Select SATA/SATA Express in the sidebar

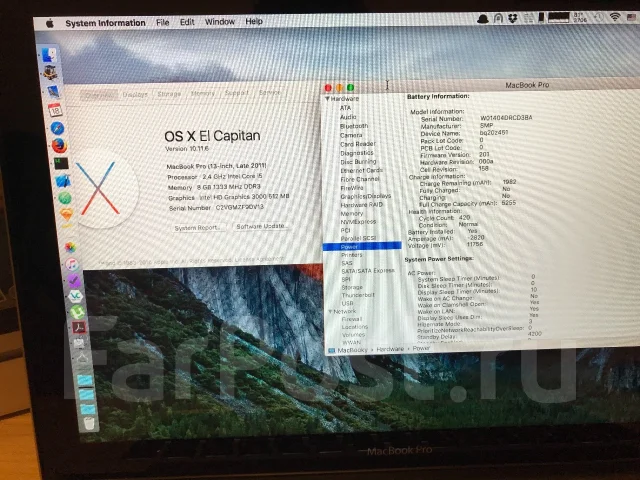tap(368, 271)
